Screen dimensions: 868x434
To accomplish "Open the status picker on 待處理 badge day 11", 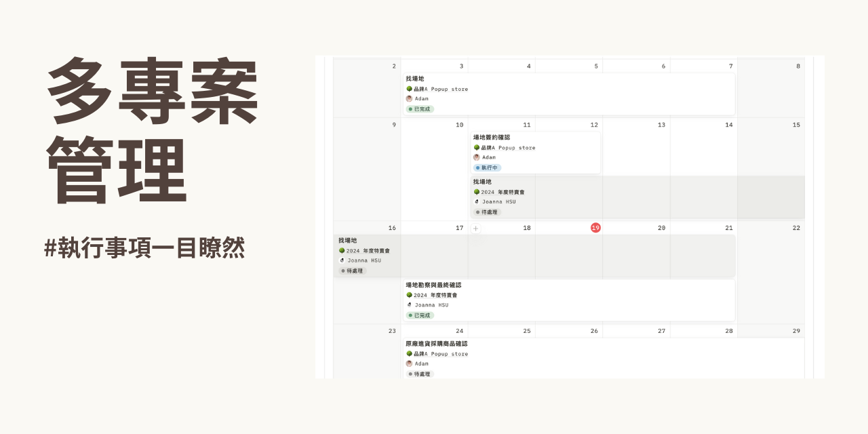I will coord(487,212).
